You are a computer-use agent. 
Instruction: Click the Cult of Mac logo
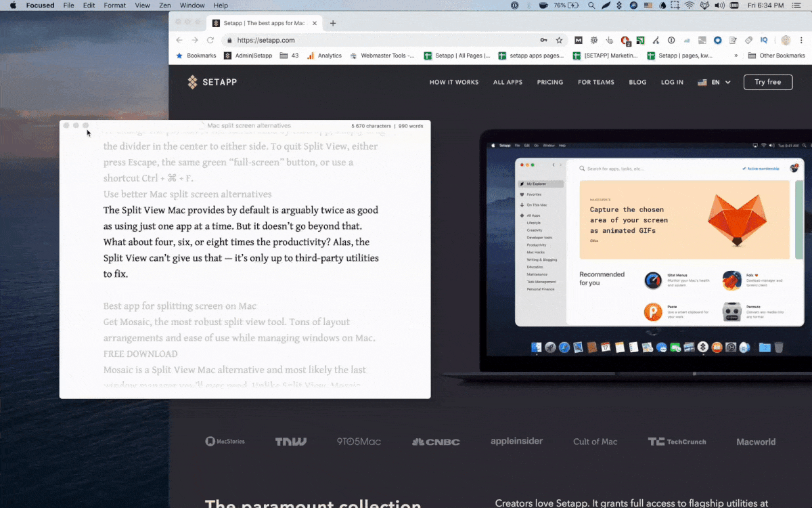click(x=595, y=442)
